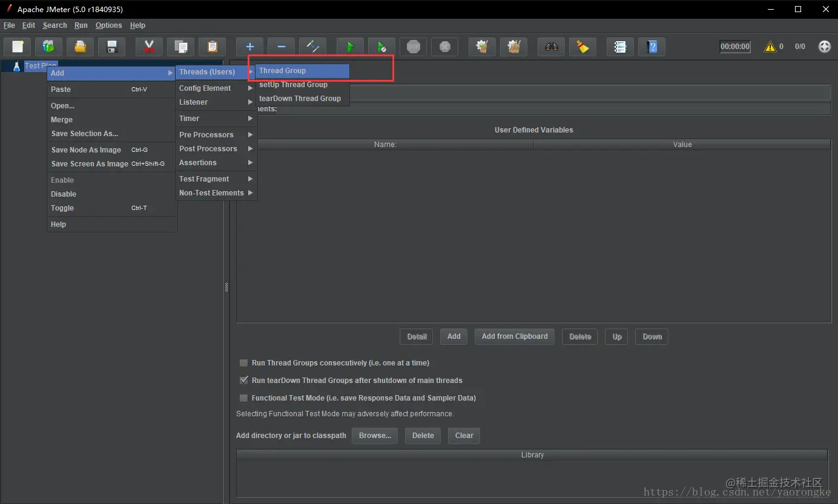
Task: Expand the Test Fragment submenu
Action: coord(216,179)
